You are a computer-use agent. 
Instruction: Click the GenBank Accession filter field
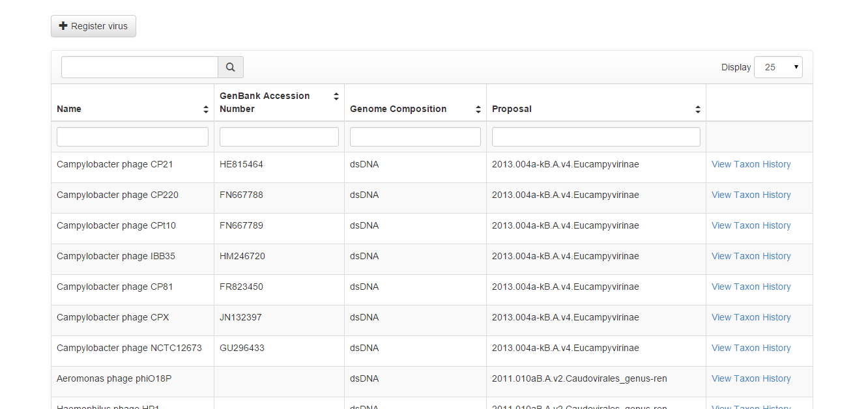(279, 137)
